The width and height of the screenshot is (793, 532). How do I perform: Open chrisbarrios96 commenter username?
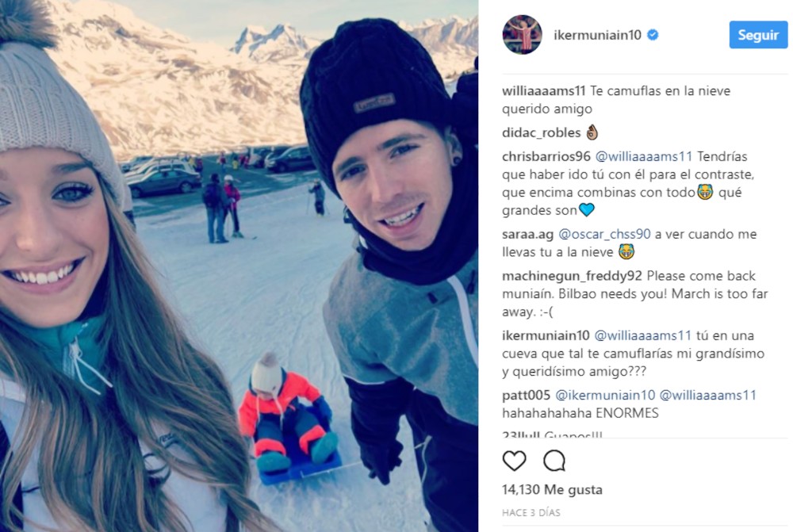(x=546, y=156)
